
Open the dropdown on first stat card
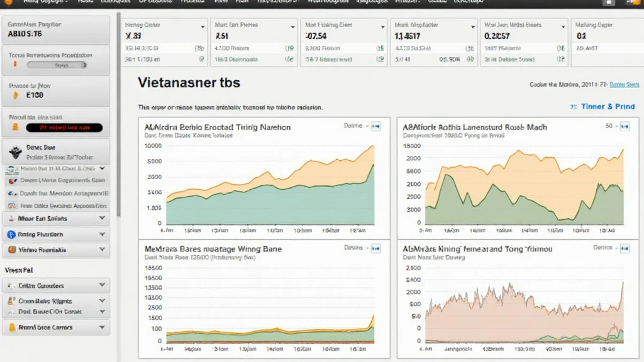coord(202,27)
